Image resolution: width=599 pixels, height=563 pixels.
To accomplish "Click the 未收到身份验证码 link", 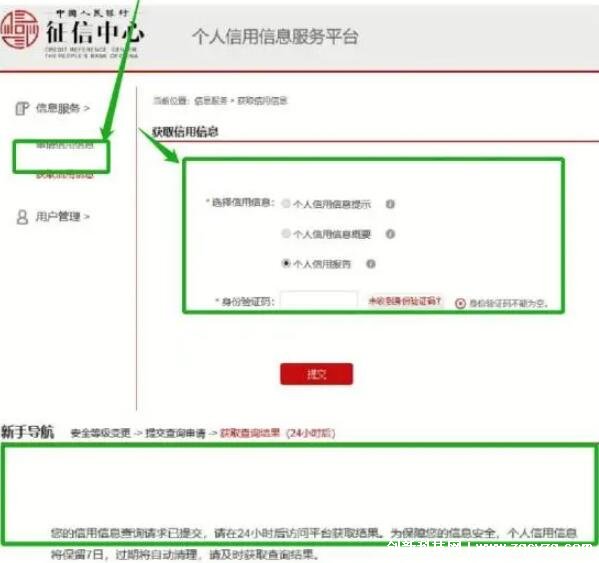I will (x=405, y=301).
